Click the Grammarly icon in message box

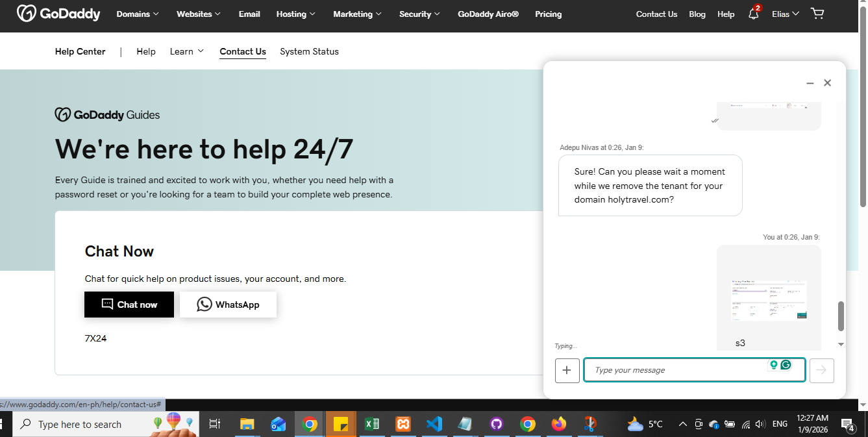tap(786, 365)
